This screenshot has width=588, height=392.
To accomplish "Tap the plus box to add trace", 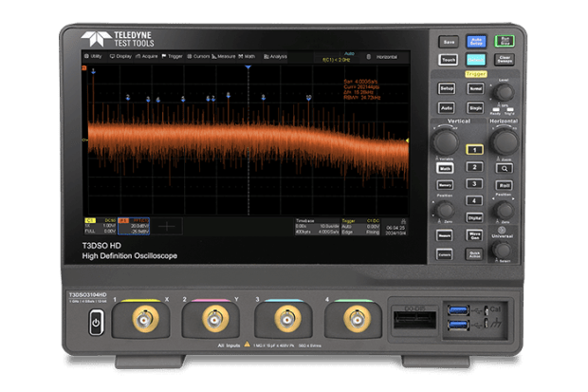I will [167, 226].
